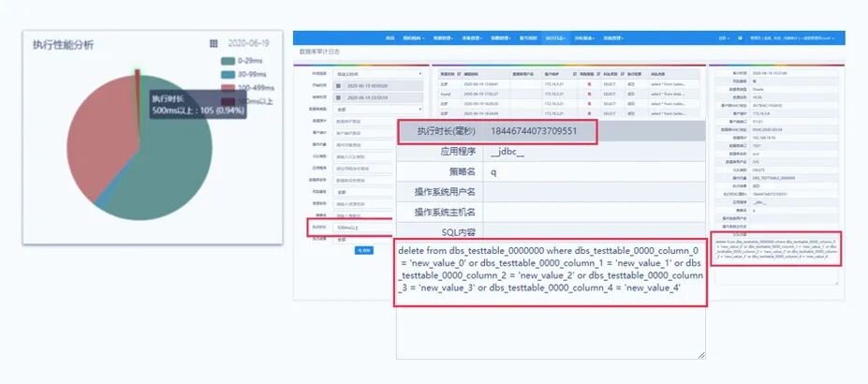The image size is (868, 384).
Task: Click the help icon in the blue header
Action: (740, 38)
